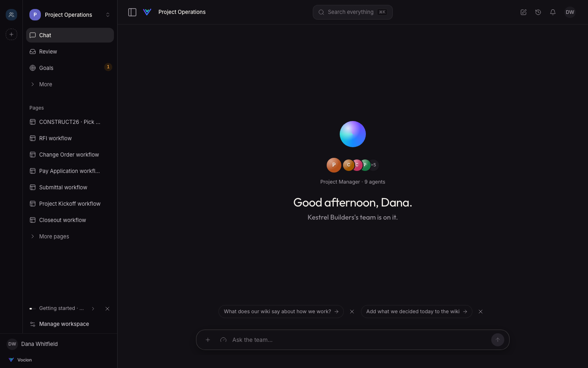Open Pay Application workflow page
The height and width of the screenshot is (368, 588).
click(70, 171)
